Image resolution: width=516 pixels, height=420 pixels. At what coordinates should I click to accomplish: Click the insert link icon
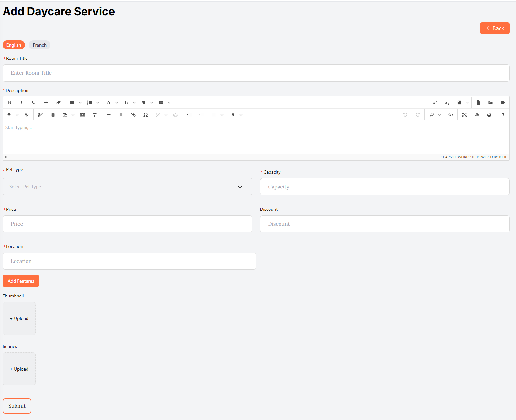133,115
